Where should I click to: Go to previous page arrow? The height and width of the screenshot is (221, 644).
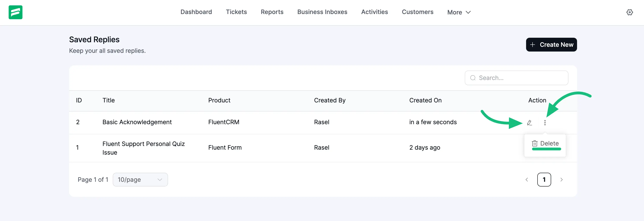[x=527, y=180]
